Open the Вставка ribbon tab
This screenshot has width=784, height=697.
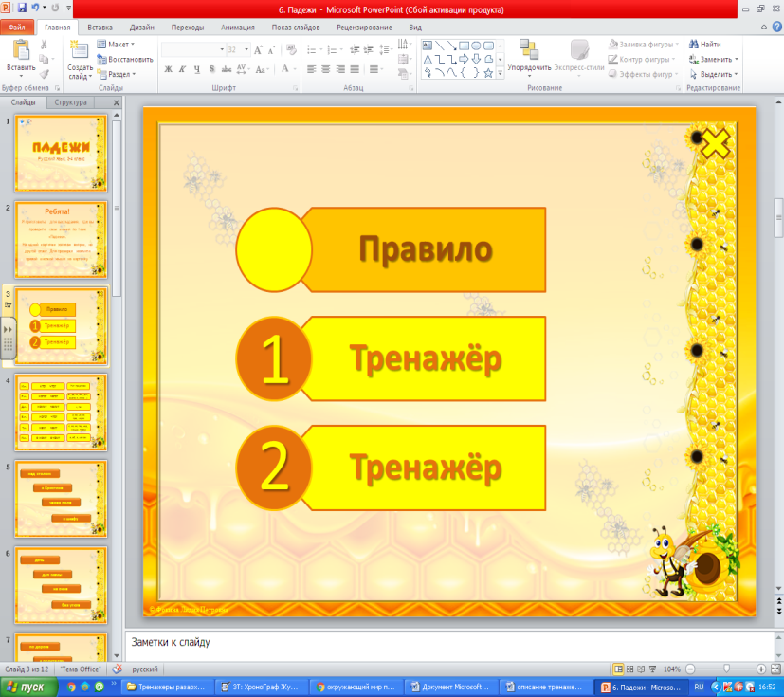point(100,28)
